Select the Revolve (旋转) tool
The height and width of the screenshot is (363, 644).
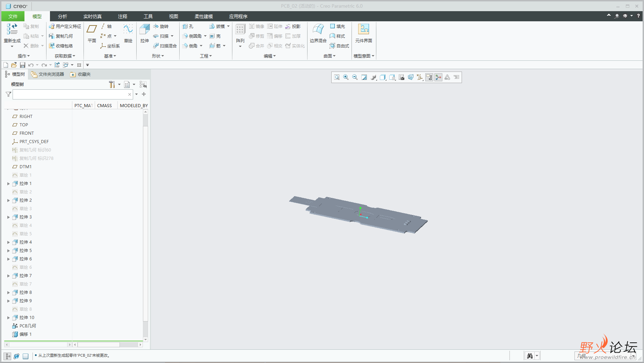coord(161,27)
